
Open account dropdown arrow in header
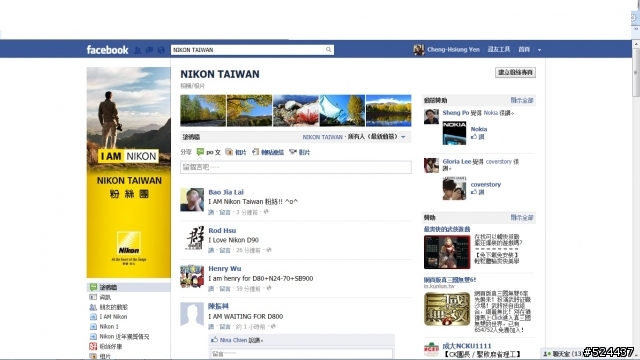[x=539, y=50]
